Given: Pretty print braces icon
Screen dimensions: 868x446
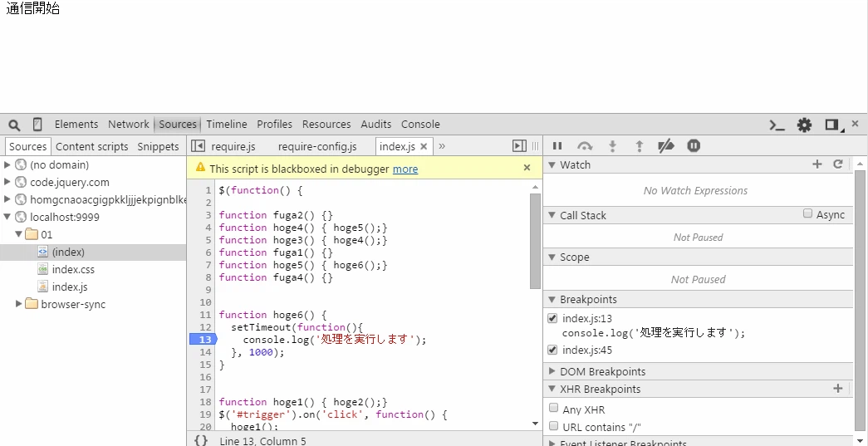Looking at the screenshot, I should coord(202,440).
